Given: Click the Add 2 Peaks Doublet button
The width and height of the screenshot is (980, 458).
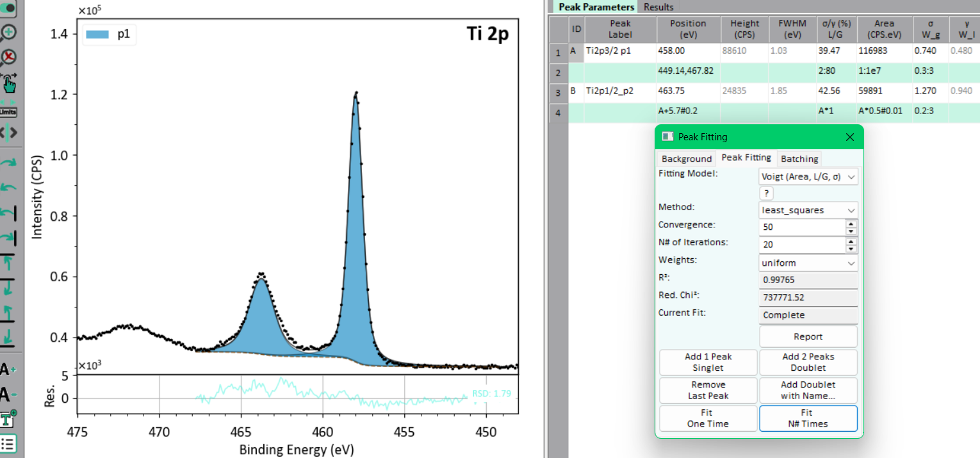Looking at the screenshot, I should [808, 362].
